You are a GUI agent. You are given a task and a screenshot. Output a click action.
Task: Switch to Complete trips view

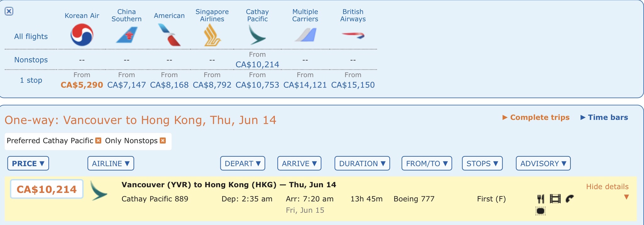click(536, 117)
